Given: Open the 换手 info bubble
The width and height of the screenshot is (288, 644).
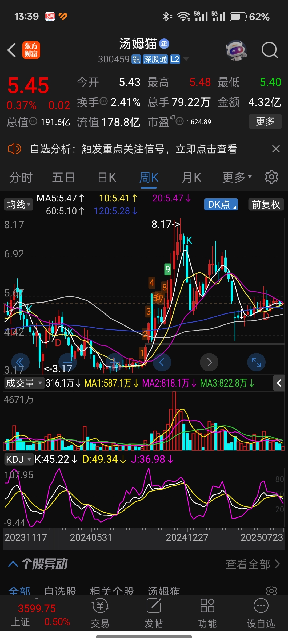Looking at the screenshot, I should (x=103, y=101).
